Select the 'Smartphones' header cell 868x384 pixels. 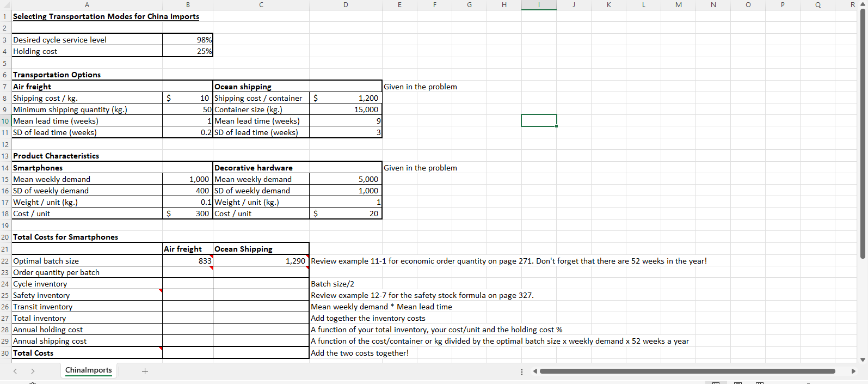(x=87, y=168)
